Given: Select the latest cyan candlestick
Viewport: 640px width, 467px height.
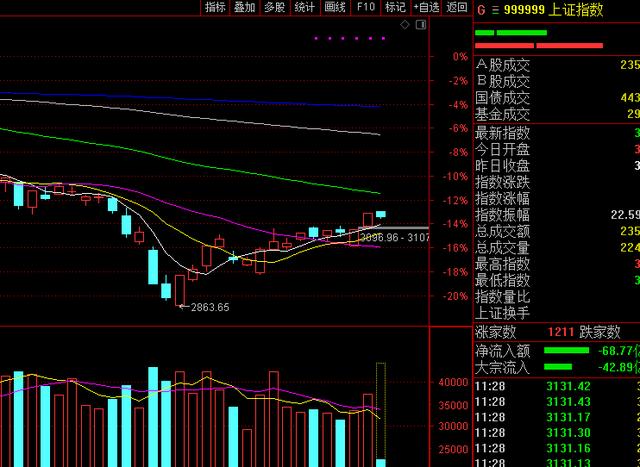Looking at the screenshot, I should 381,214.
